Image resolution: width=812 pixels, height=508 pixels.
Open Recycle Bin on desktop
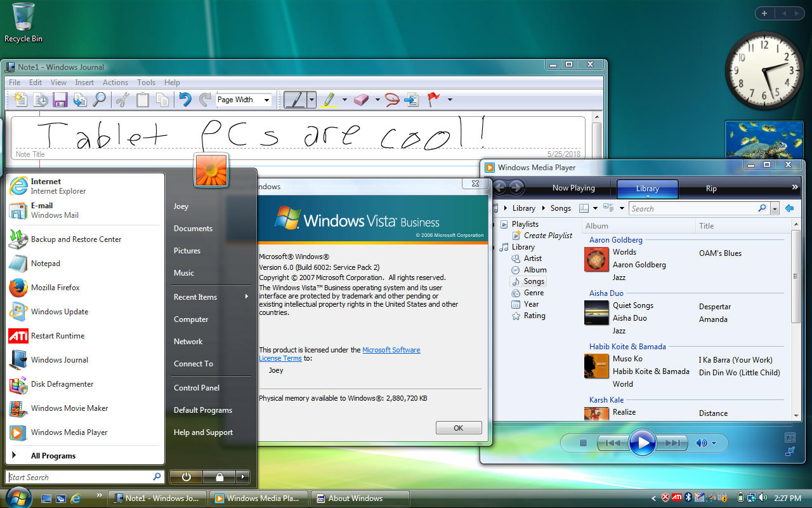click(x=23, y=23)
